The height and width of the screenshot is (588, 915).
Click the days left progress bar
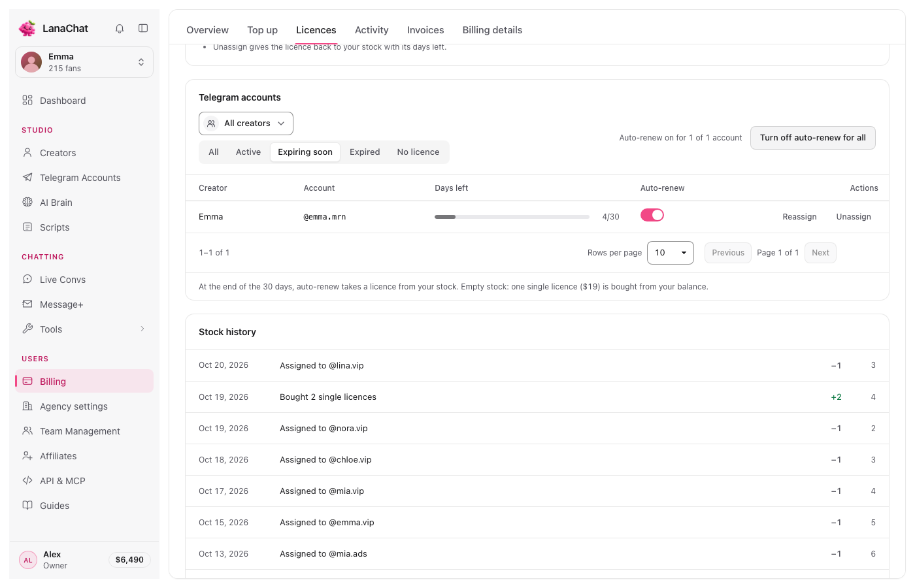[x=512, y=217]
